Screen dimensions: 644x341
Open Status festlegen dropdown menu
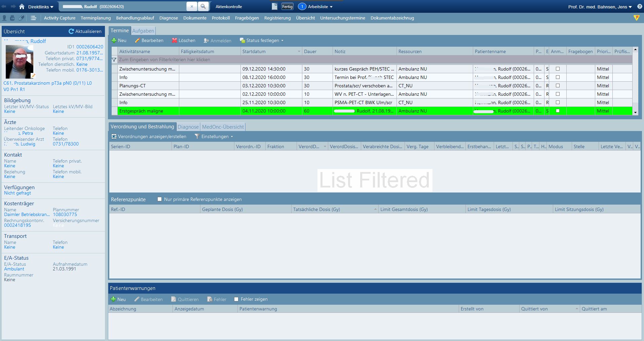point(262,41)
